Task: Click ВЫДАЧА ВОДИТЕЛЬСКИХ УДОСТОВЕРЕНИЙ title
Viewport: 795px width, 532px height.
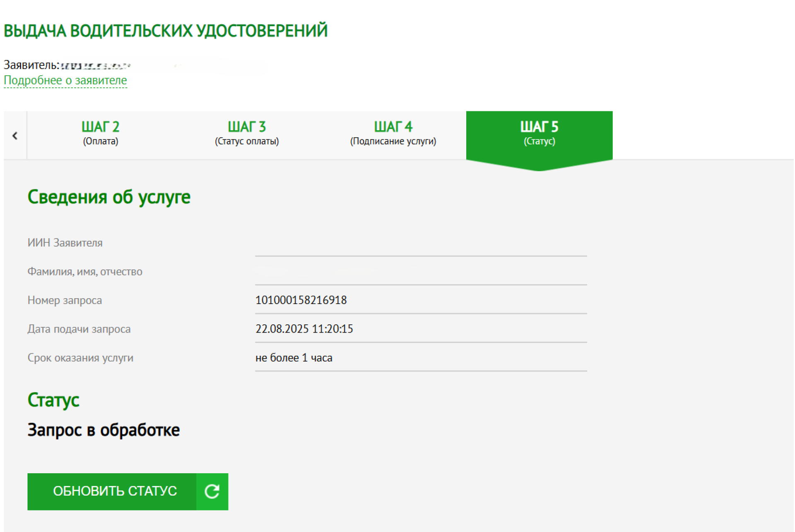Action: tap(166, 31)
